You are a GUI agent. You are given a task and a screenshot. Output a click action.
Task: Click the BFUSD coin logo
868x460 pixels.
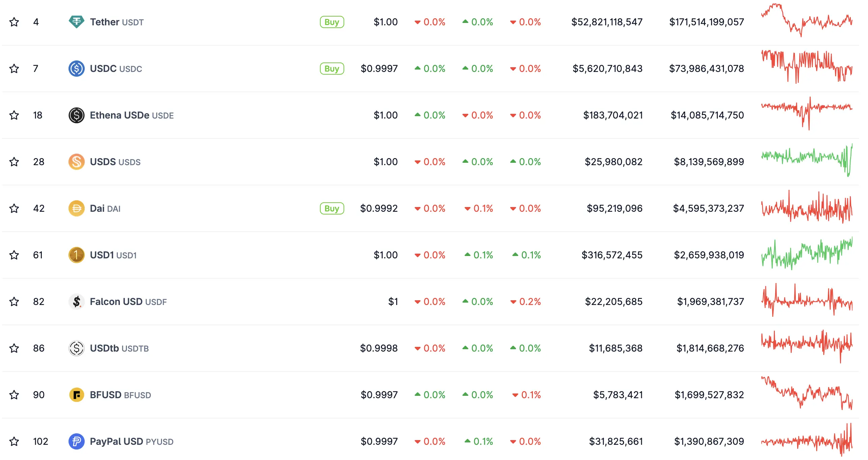click(77, 395)
